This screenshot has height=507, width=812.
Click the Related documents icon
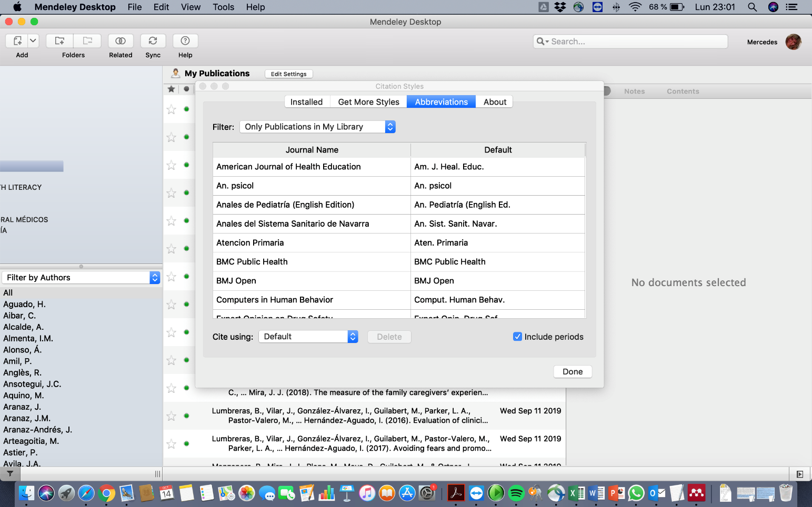pyautogui.click(x=121, y=41)
